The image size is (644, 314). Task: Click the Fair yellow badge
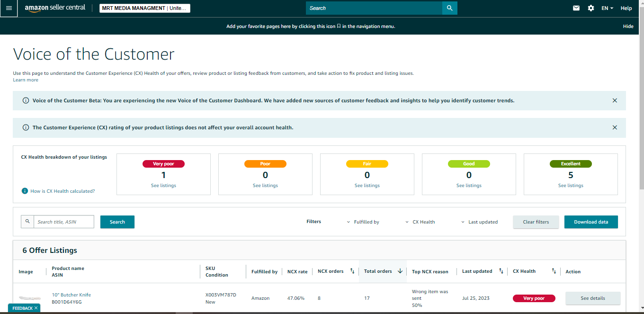point(367,164)
